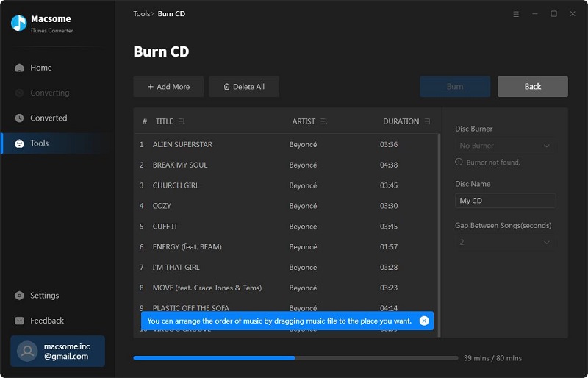Click the Home house icon
The width and height of the screenshot is (588, 378).
[x=19, y=68]
